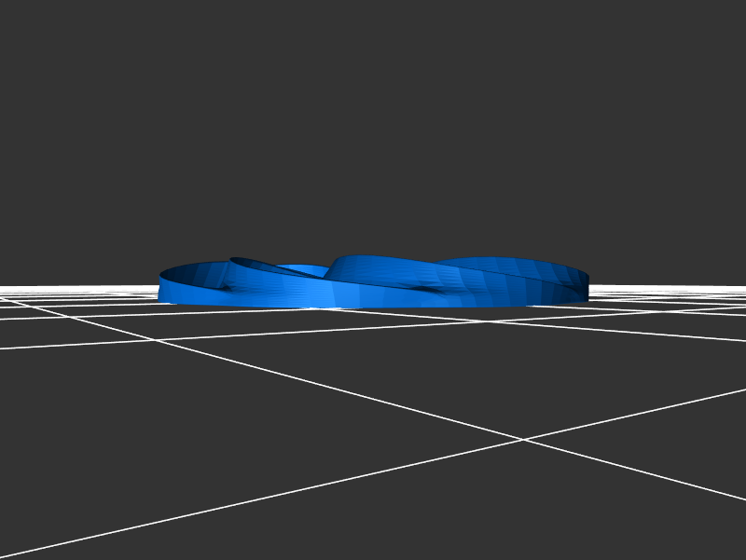Click the empty background in the top-right corner

709,37
